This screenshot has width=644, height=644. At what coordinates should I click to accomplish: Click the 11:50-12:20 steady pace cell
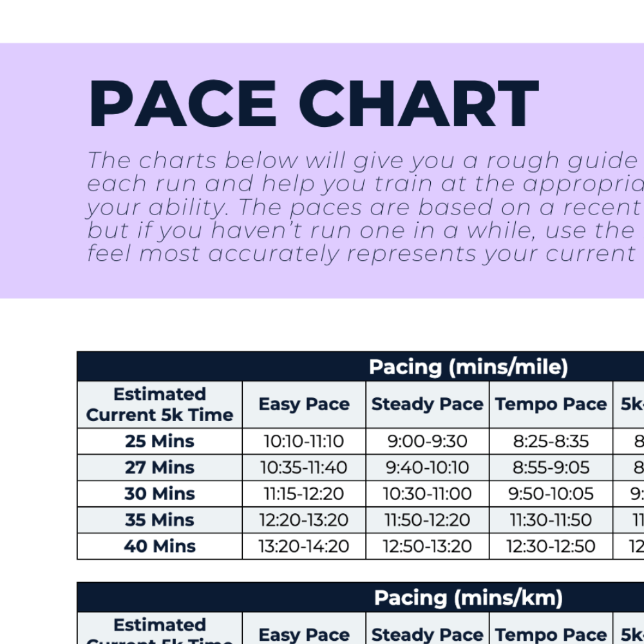click(x=427, y=520)
